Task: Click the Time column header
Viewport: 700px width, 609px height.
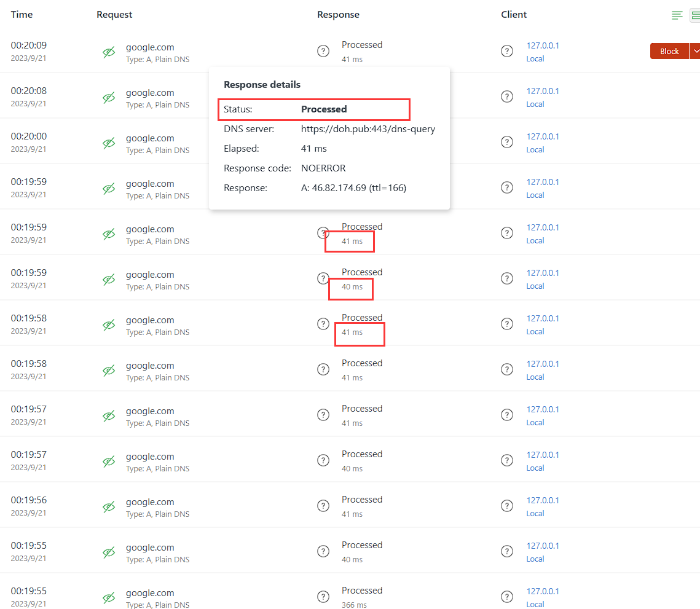Action: pos(22,14)
